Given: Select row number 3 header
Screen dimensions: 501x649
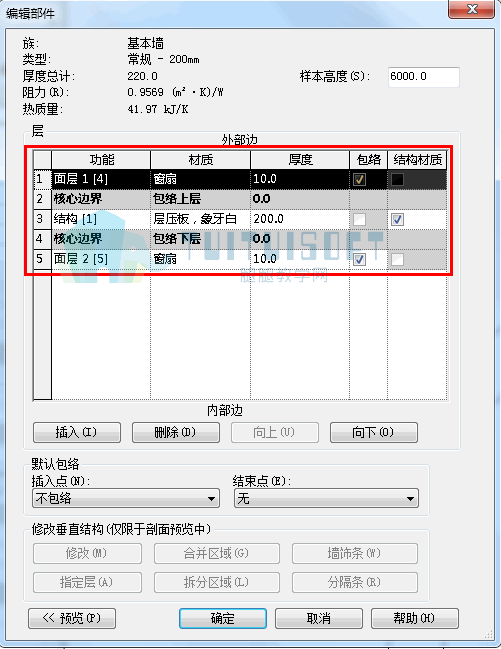Looking at the screenshot, I should click(42, 219).
